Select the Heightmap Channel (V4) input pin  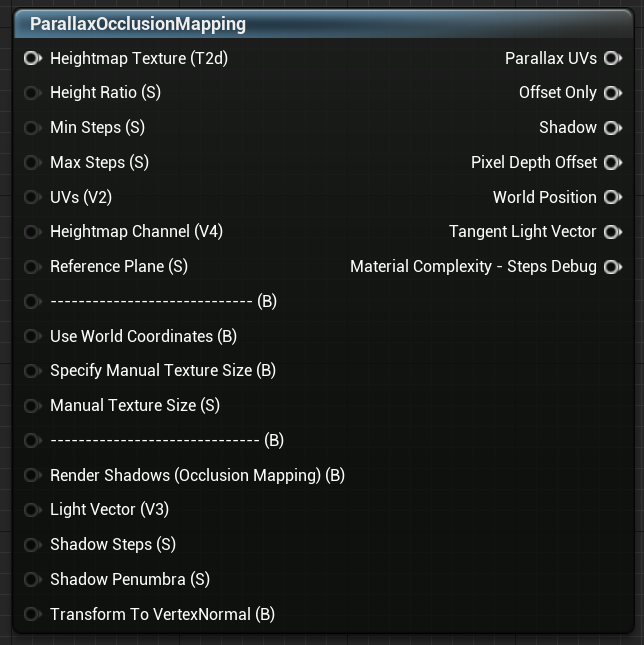coord(33,232)
